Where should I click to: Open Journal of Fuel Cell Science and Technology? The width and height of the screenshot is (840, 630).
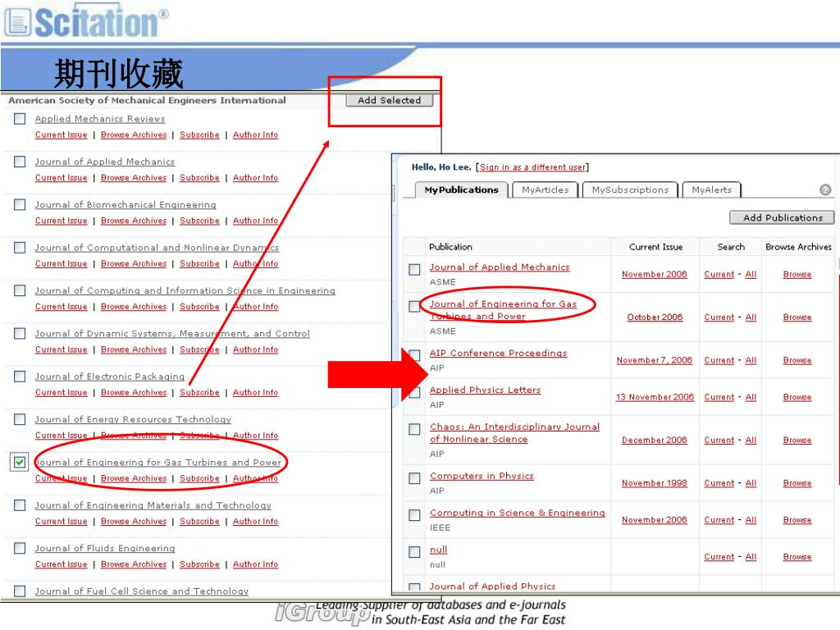[141, 591]
